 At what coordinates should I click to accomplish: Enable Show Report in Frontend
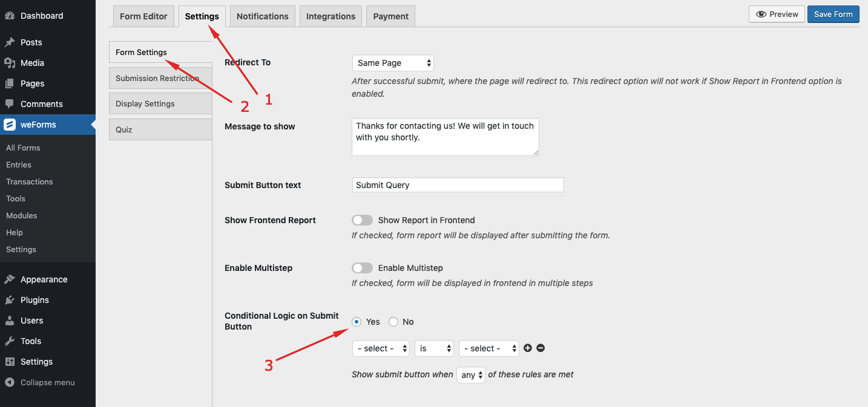362,220
